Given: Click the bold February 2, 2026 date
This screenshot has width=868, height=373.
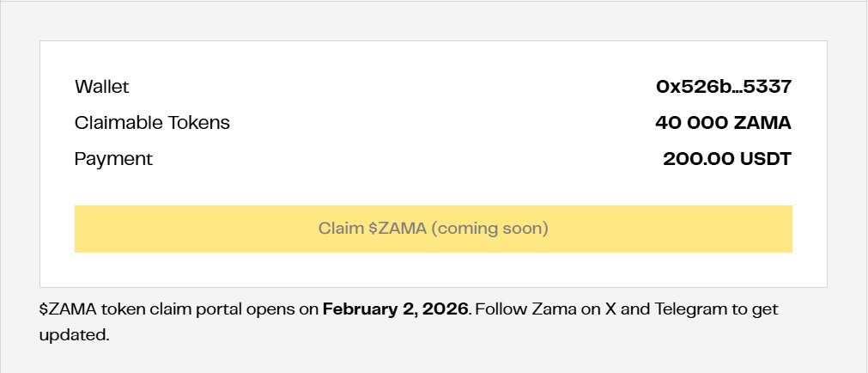Looking at the screenshot, I should 395,308.
